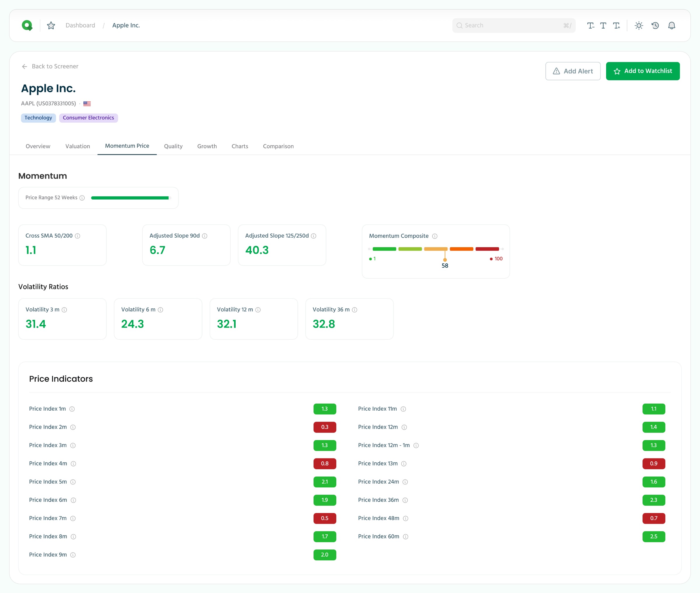Click the Adjusted Slope 125/250d value 40.3
Image resolution: width=700 pixels, height=593 pixels.
click(257, 250)
